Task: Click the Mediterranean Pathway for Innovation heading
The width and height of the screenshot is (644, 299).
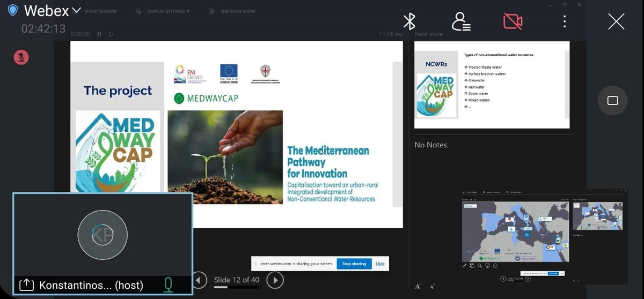Action: (x=328, y=162)
